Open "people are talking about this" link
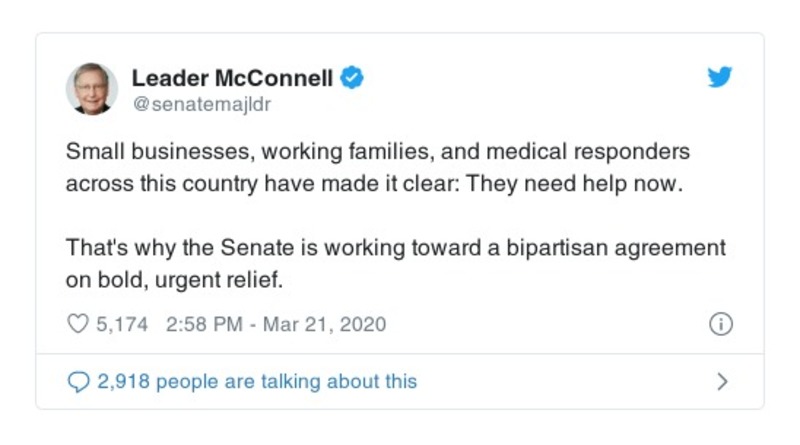 tap(286, 381)
